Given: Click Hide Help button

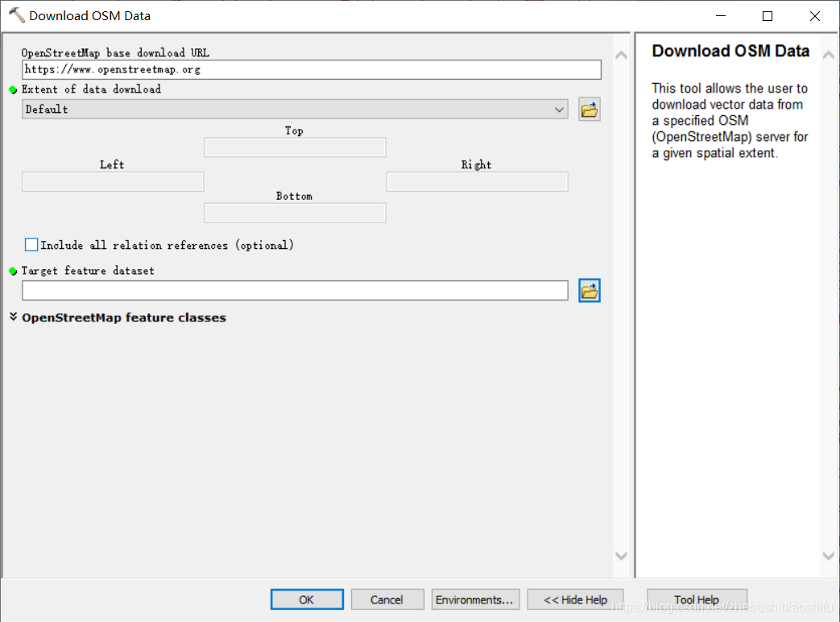Looking at the screenshot, I should click(x=575, y=599).
